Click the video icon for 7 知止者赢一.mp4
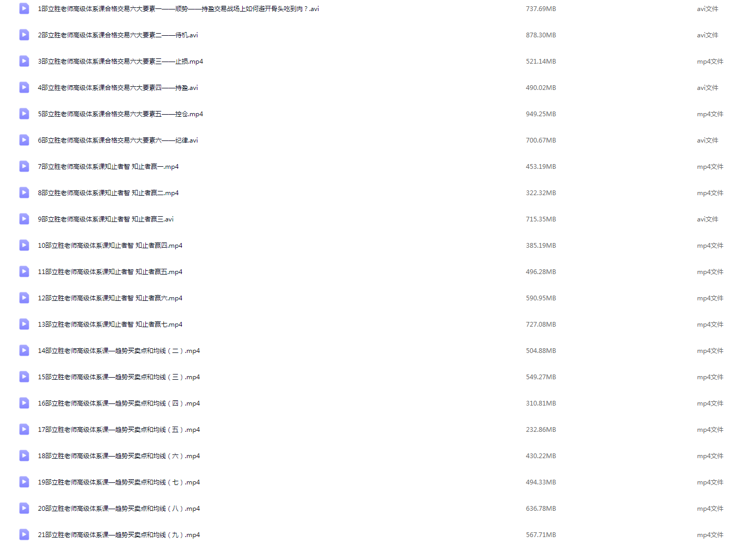Image resolution: width=756 pixels, height=546 pixels. [x=24, y=166]
